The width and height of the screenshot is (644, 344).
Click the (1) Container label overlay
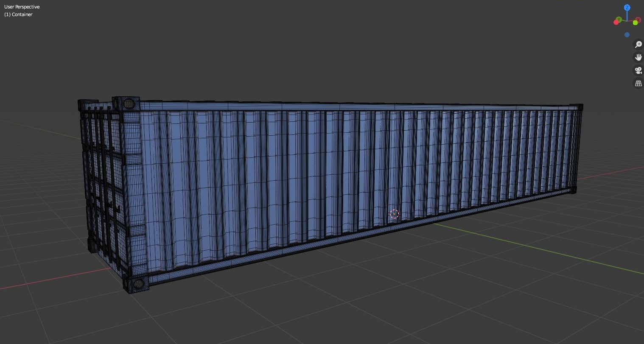pyautogui.click(x=18, y=14)
